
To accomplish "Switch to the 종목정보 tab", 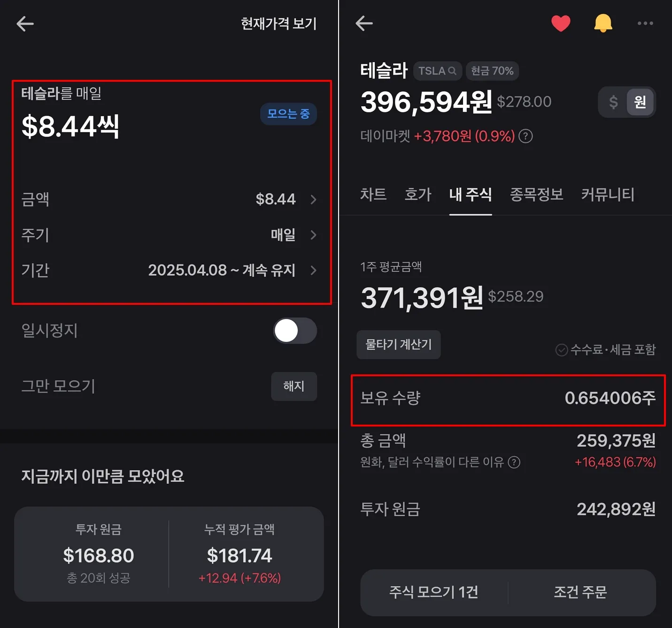I will (x=536, y=194).
